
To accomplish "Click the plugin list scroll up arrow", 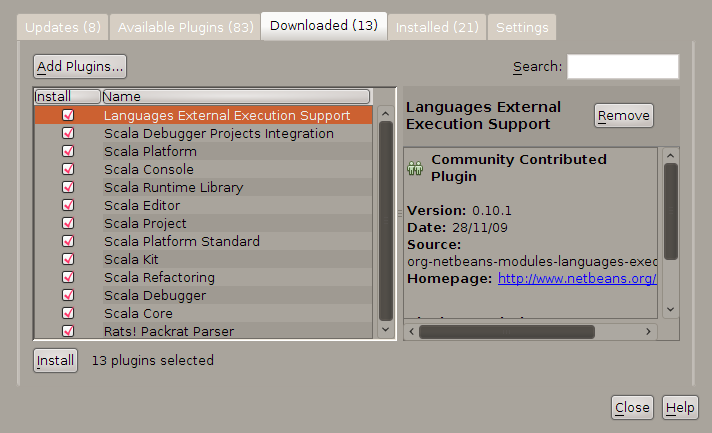I will (386, 113).
